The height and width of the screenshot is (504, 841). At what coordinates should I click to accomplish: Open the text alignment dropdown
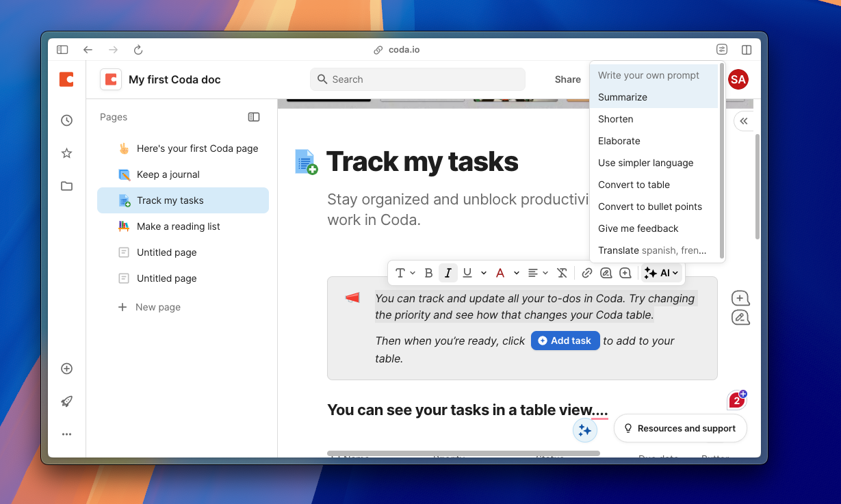pyautogui.click(x=539, y=273)
